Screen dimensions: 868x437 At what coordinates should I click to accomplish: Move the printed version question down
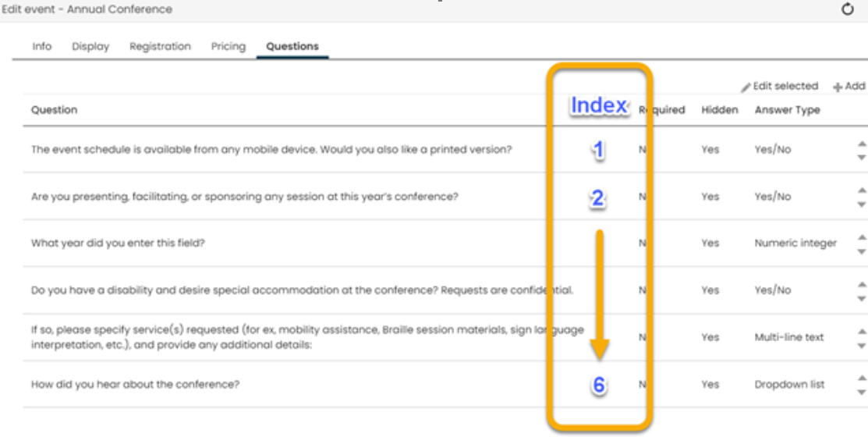coord(861,157)
